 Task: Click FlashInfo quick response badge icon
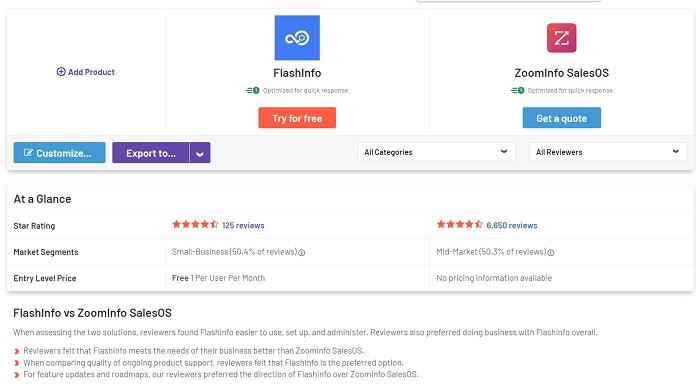tap(253, 91)
